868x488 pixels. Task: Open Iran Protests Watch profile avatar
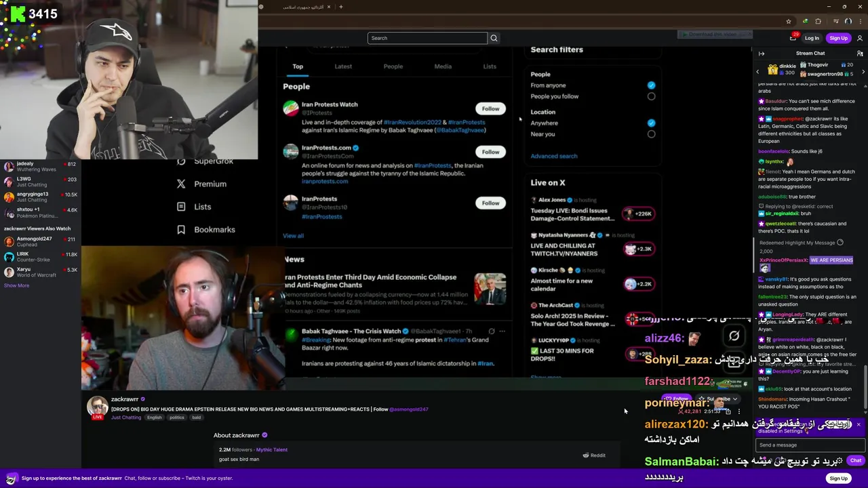click(x=291, y=108)
